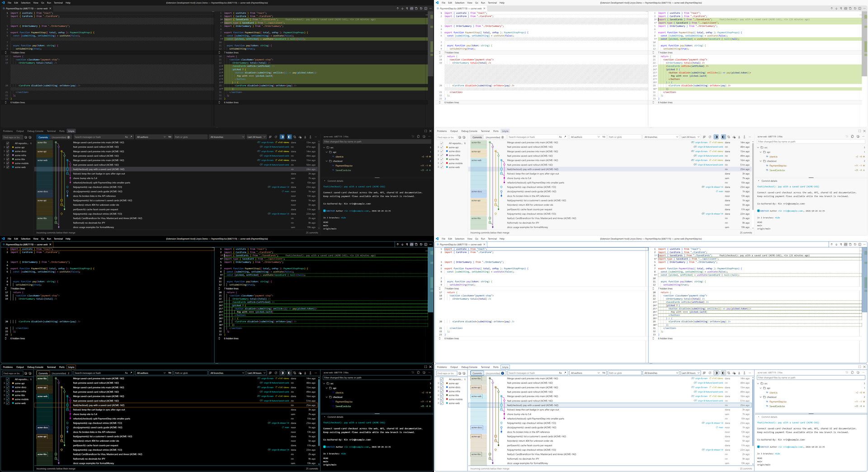
Task: Click regex search icon, bottom-right commit search box
Action: (x=565, y=373)
